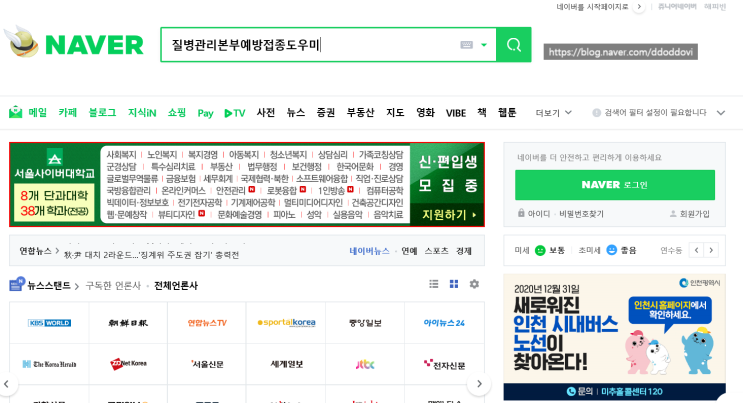Screen dimensions: 743x403
Task: Open 증권 stocks link
Action: click(326, 112)
